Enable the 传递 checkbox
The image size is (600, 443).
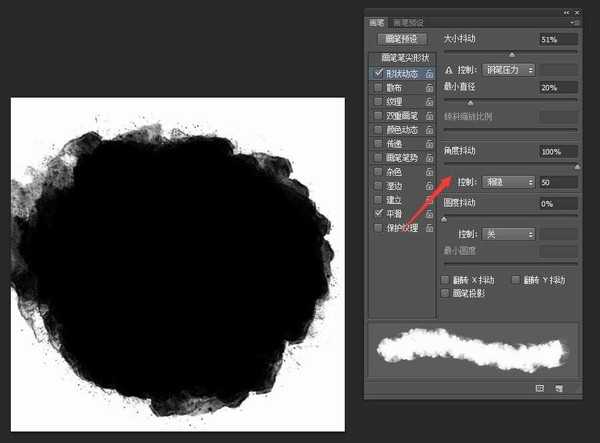click(378, 143)
